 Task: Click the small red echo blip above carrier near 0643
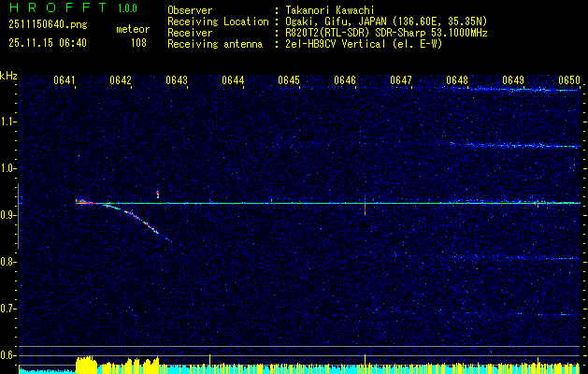pos(157,194)
